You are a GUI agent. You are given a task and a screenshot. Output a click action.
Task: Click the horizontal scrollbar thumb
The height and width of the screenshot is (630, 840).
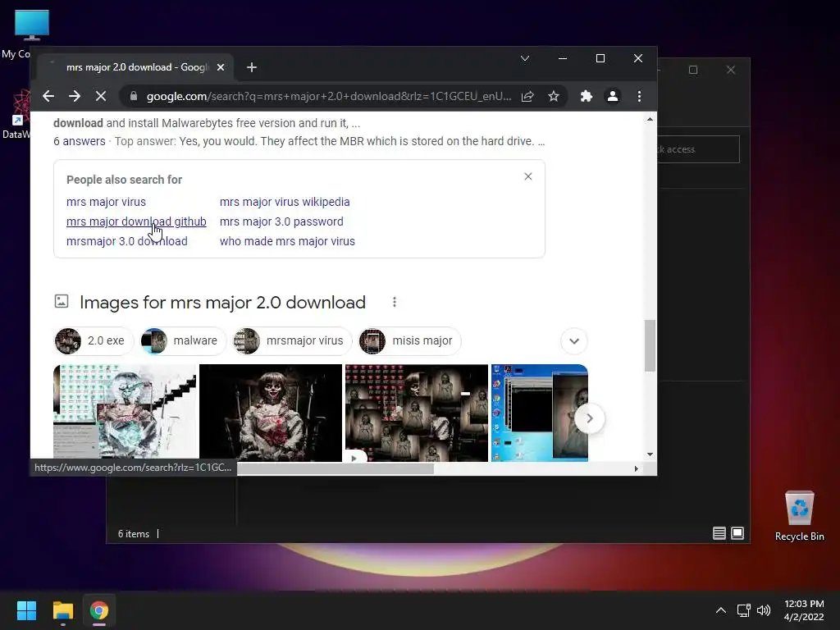click(336, 468)
